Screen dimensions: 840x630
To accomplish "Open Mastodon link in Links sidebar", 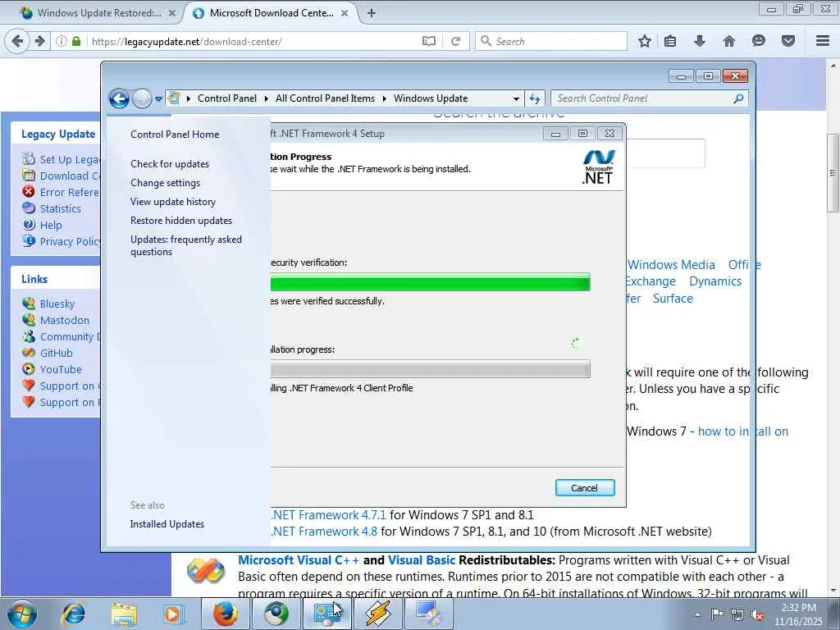I will coord(65,321).
